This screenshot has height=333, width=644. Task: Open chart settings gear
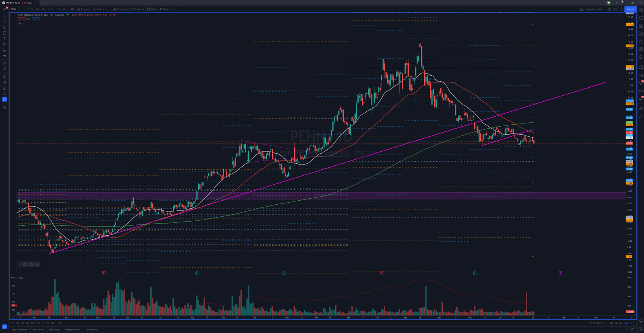[x=609, y=9]
